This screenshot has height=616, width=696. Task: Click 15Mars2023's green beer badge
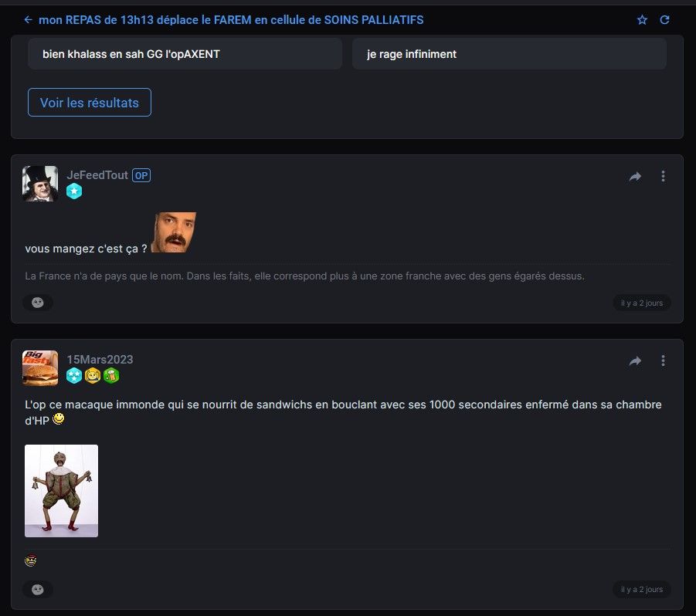coord(111,376)
